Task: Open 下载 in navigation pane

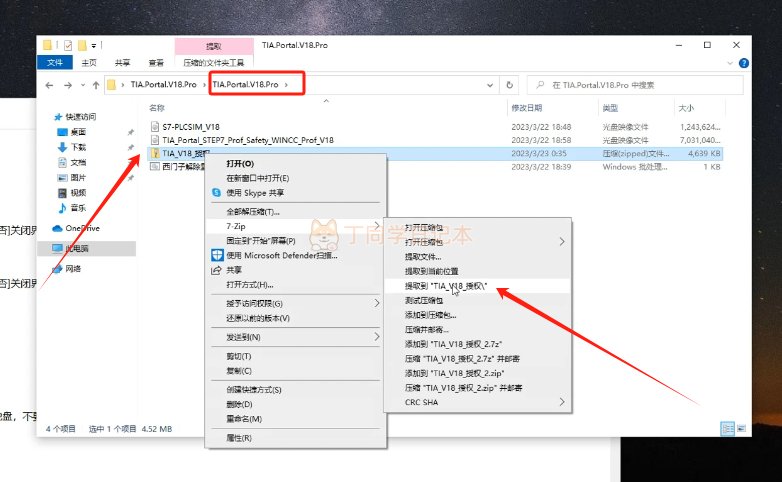Action: point(72,147)
